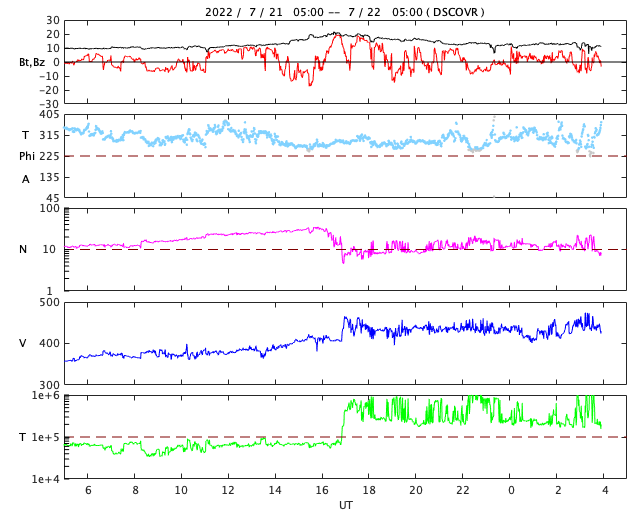The height and width of the screenshot is (512, 640).
Task: Click the "405" tick on the Phi panel
Action: click(49, 115)
